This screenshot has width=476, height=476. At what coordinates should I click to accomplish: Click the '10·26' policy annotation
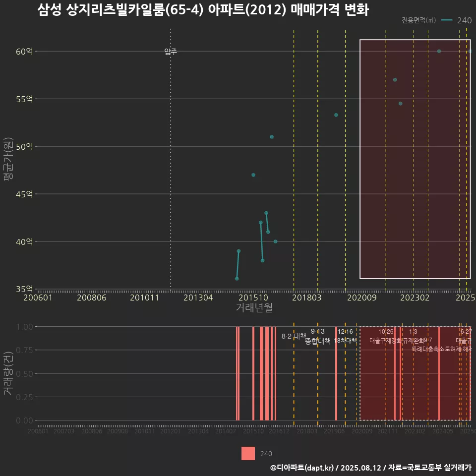(x=386, y=332)
